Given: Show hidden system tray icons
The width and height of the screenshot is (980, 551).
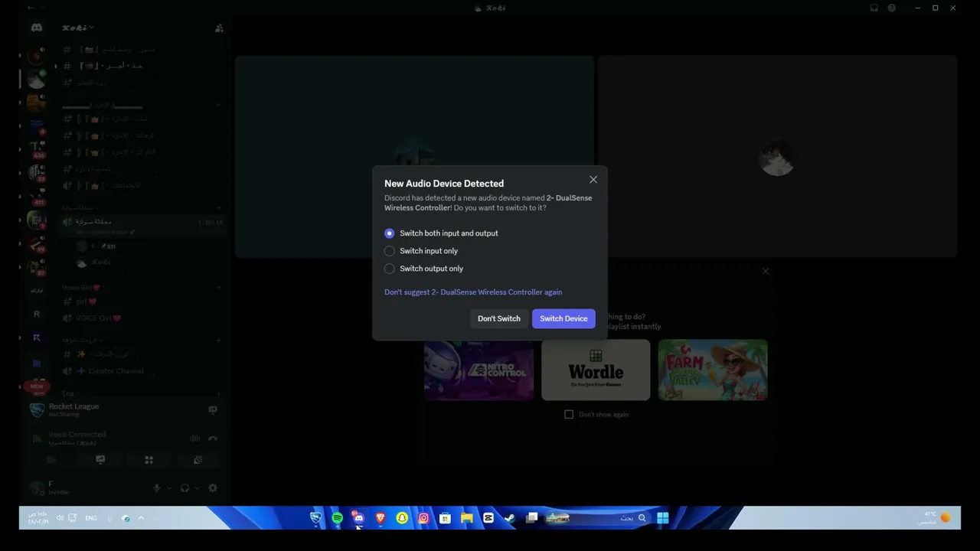Looking at the screenshot, I should (141, 518).
